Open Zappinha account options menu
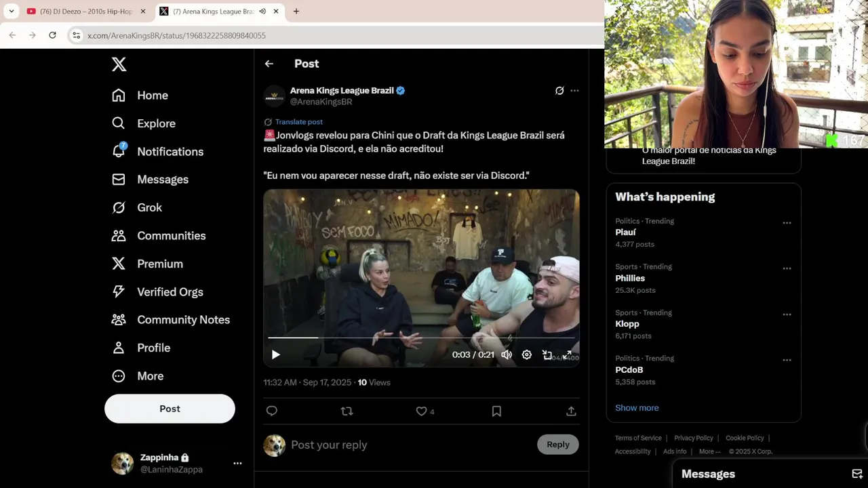Viewport: 868px width, 488px height. point(237,464)
